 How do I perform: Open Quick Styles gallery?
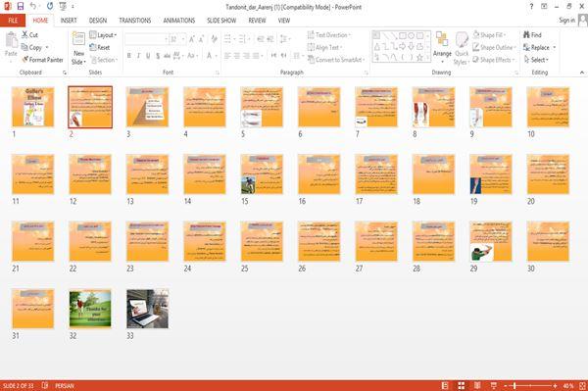tap(462, 48)
